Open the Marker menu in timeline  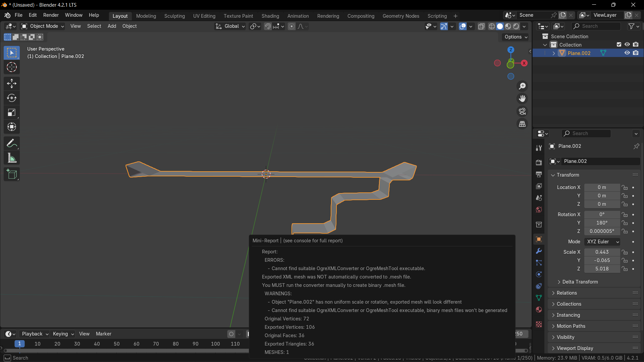(x=104, y=334)
